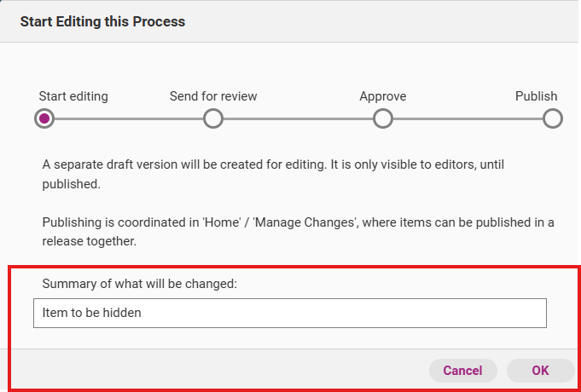Click empty footer area left of Cancel
The width and height of the screenshot is (581, 392).
[x=213, y=371]
